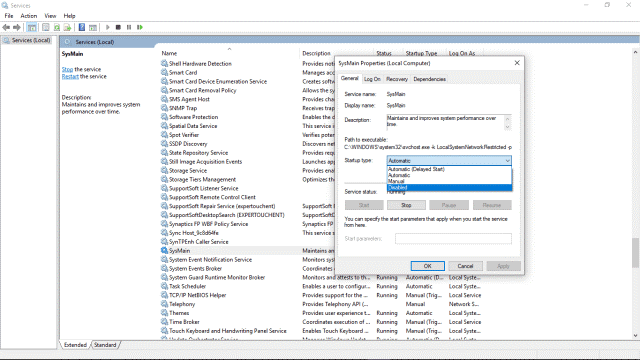Viewport: 640px width, 360px height.
Task: Click OK in SysMain Properties dialog
Action: click(427, 266)
